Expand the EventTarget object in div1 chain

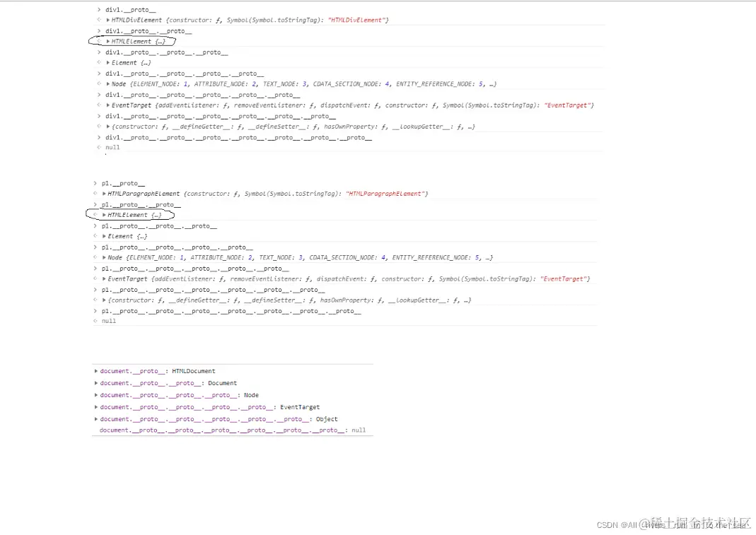(x=108, y=105)
